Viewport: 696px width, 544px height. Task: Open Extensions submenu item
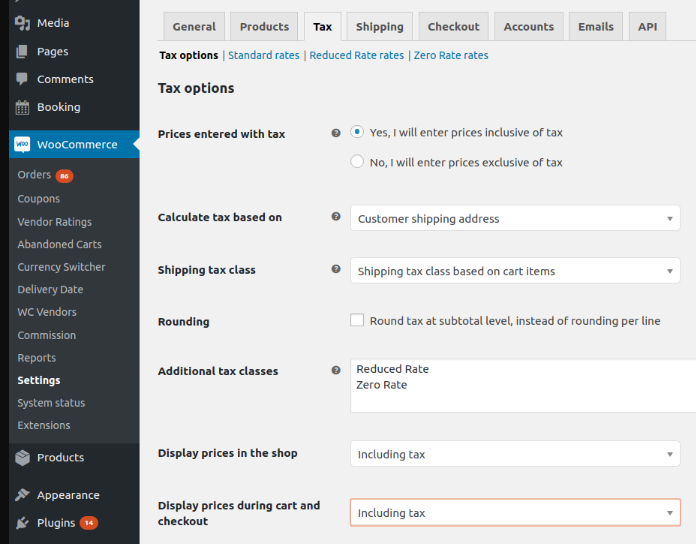(44, 425)
